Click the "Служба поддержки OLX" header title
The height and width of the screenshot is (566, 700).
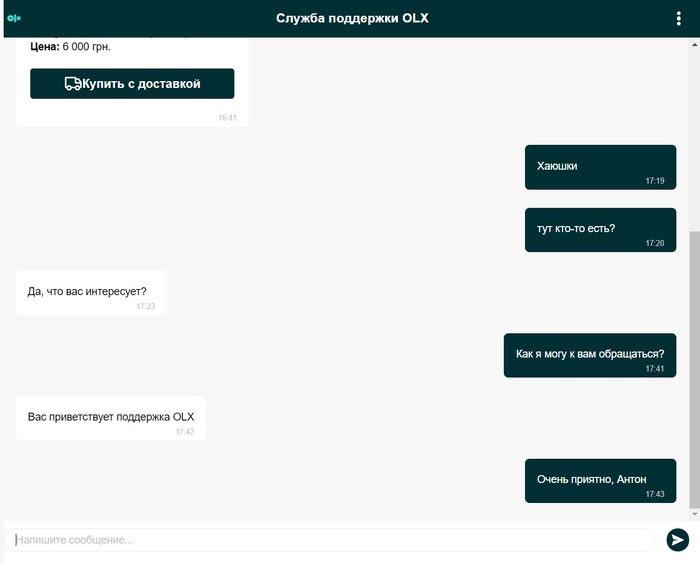[x=352, y=18]
